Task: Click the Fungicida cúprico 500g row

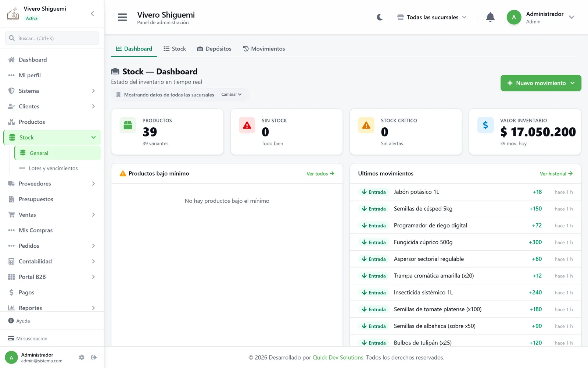Action: click(x=465, y=242)
